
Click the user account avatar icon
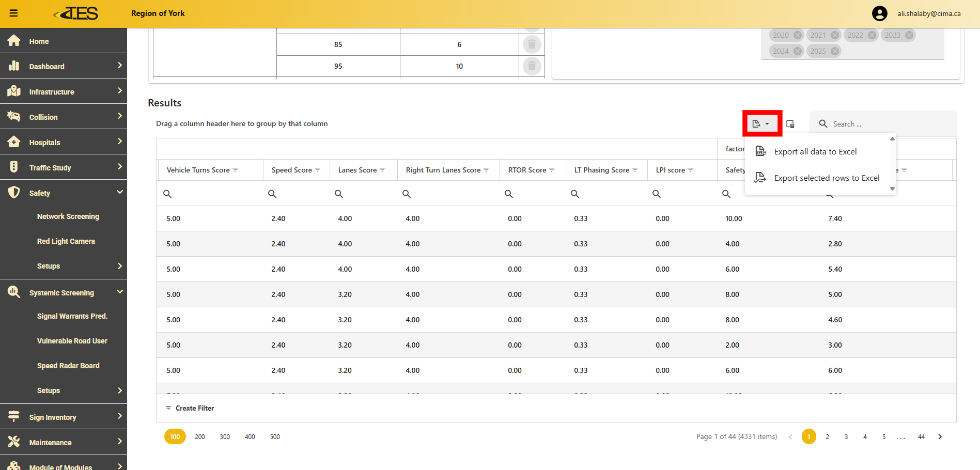tap(879, 13)
